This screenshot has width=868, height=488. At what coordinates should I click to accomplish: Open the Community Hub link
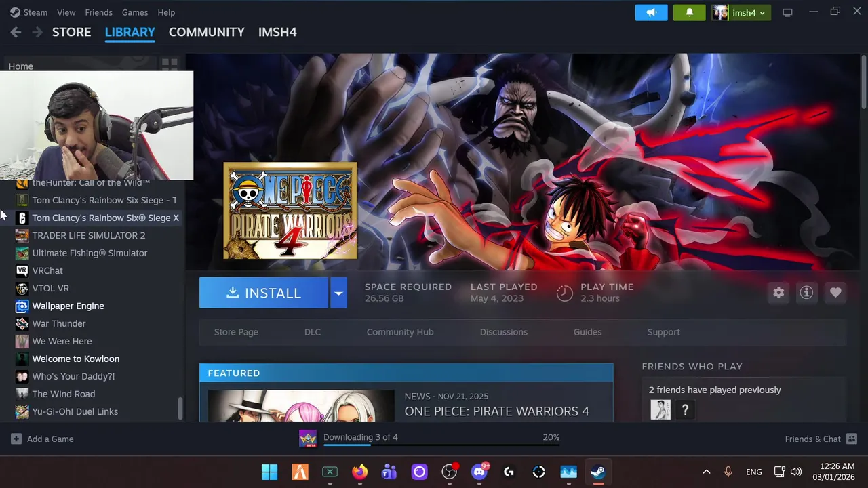(x=400, y=332)
